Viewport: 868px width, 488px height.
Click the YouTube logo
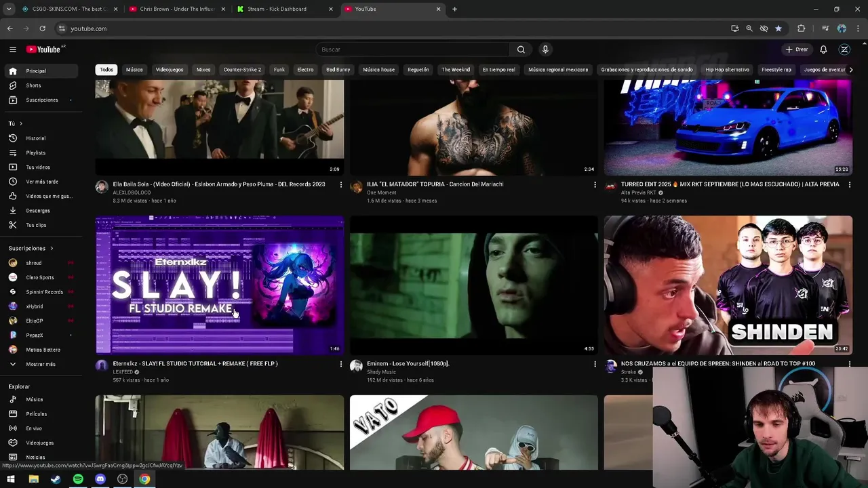tap(44, 49)
